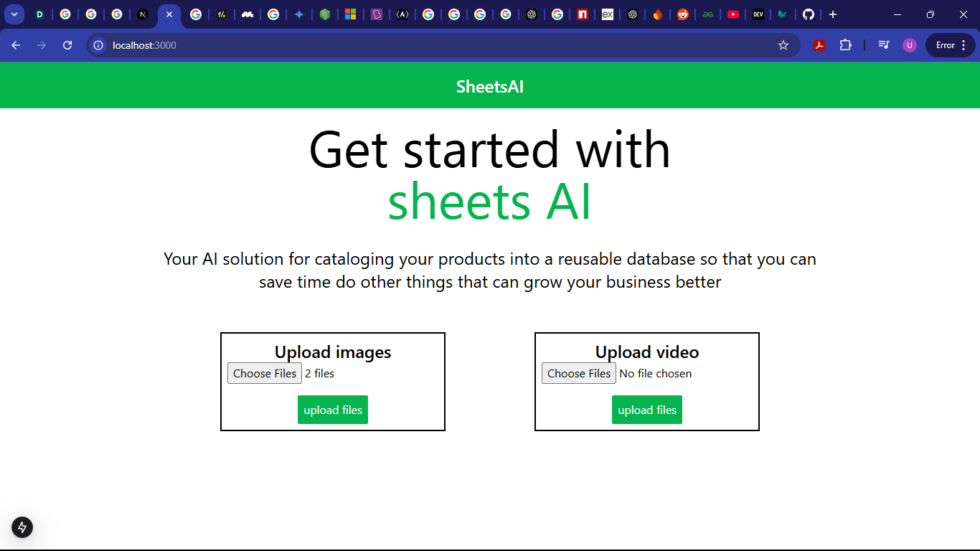
Task: Open the Error browser menu button
Action: click(x=951, y=45)
